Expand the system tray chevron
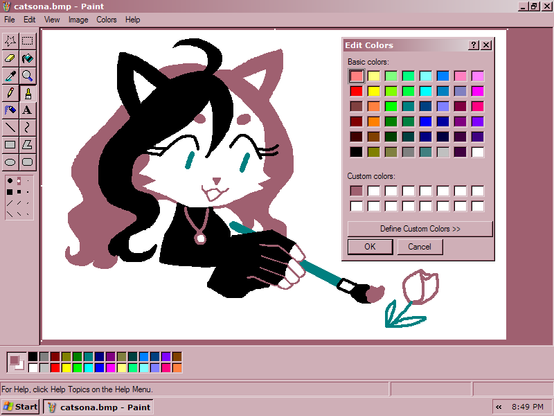This screenshot has width=554, height=416. click(x=499, y=407)
